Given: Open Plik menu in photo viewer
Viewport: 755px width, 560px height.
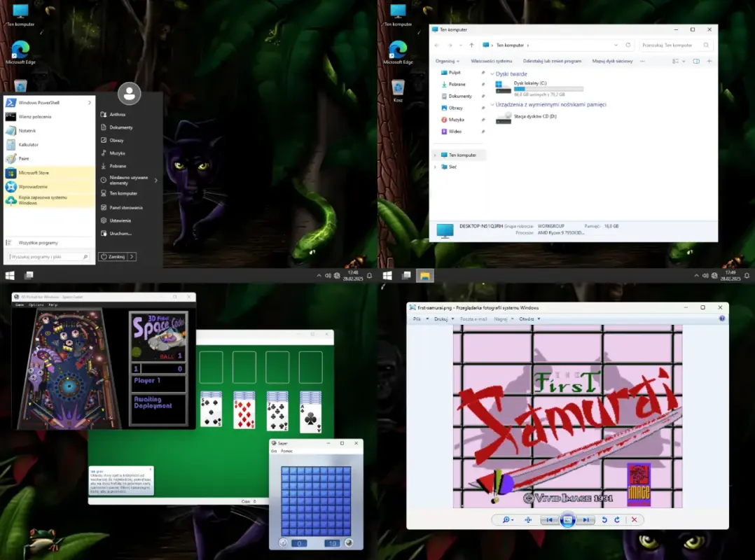Looking at the screenshot, I should pyautogui.click(x=420, y=318).
